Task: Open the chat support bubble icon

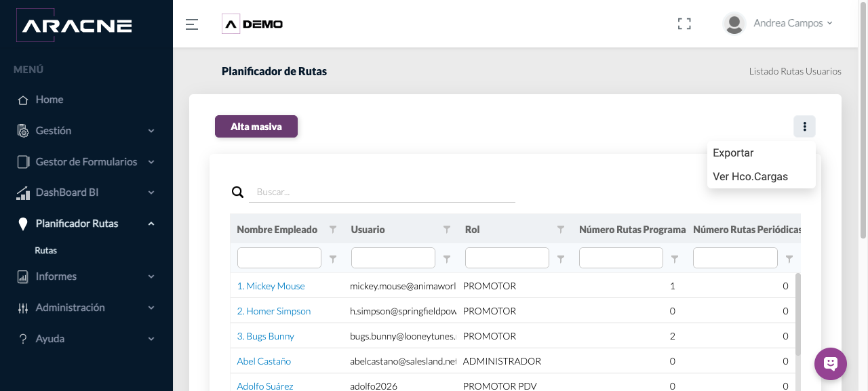Action: (831, 364)
